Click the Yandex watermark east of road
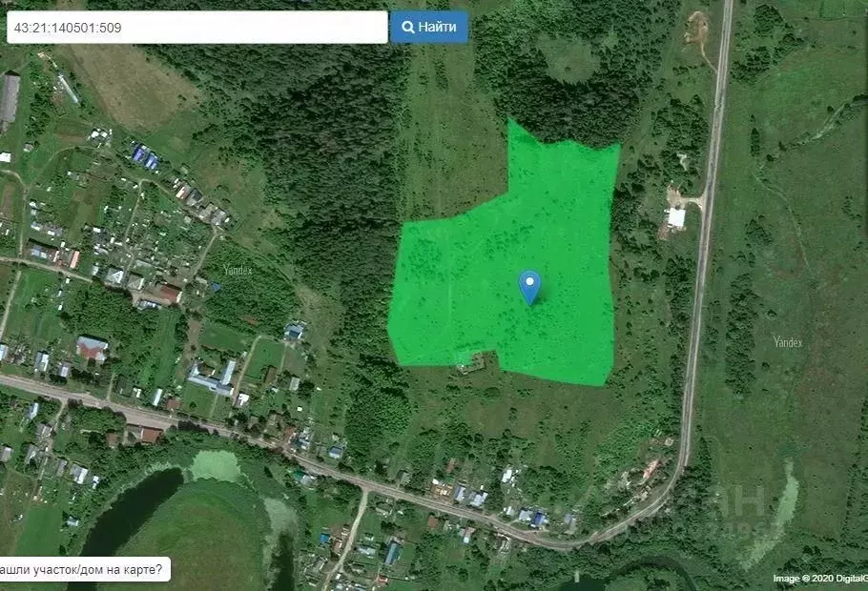This screenshot has height=591, width=868. tap(788, 342)
